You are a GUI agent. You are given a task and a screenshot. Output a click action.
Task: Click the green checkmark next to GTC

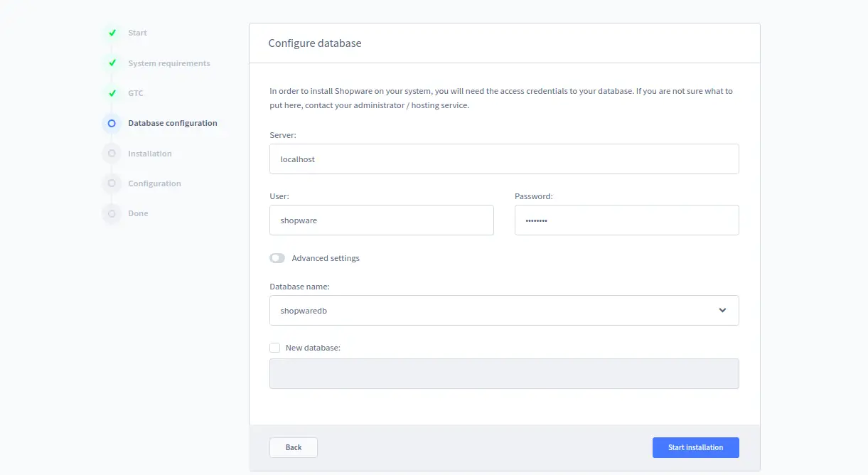coord(112,93)
